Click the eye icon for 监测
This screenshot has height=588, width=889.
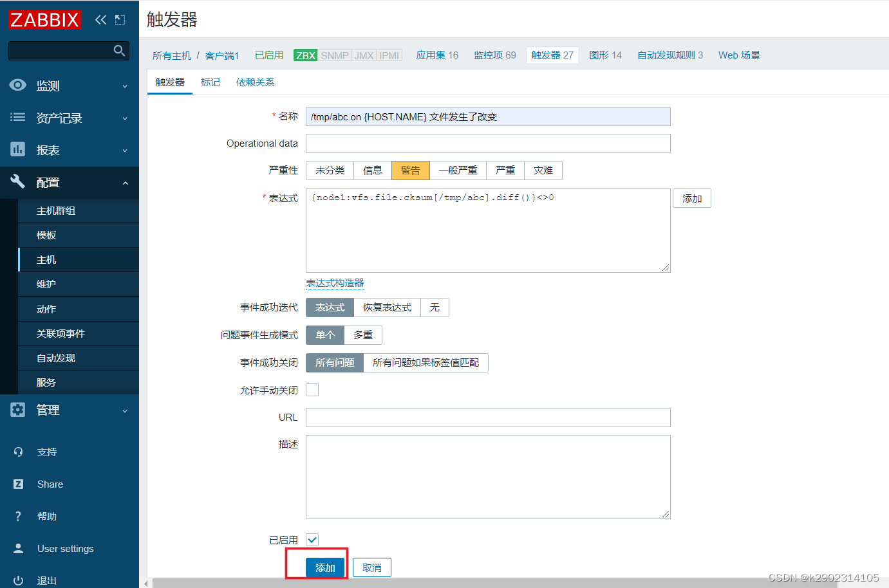point(18,85)
